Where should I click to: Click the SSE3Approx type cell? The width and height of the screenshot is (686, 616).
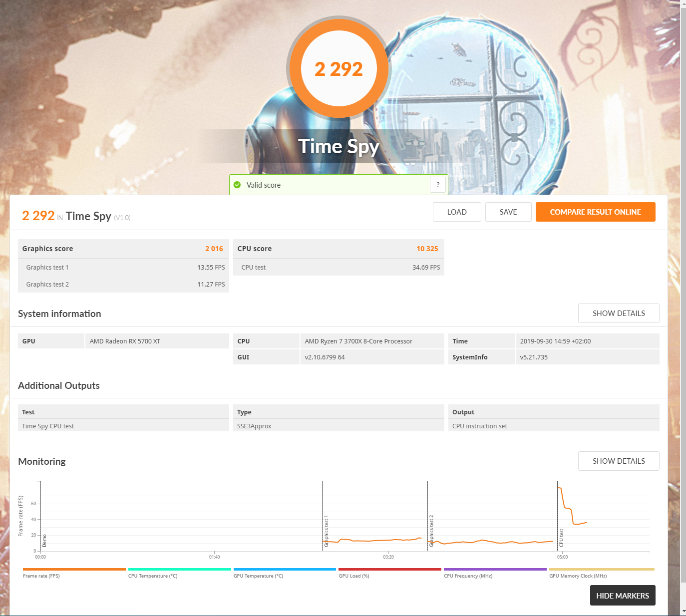pyautogui.click(x=339, y=426)
